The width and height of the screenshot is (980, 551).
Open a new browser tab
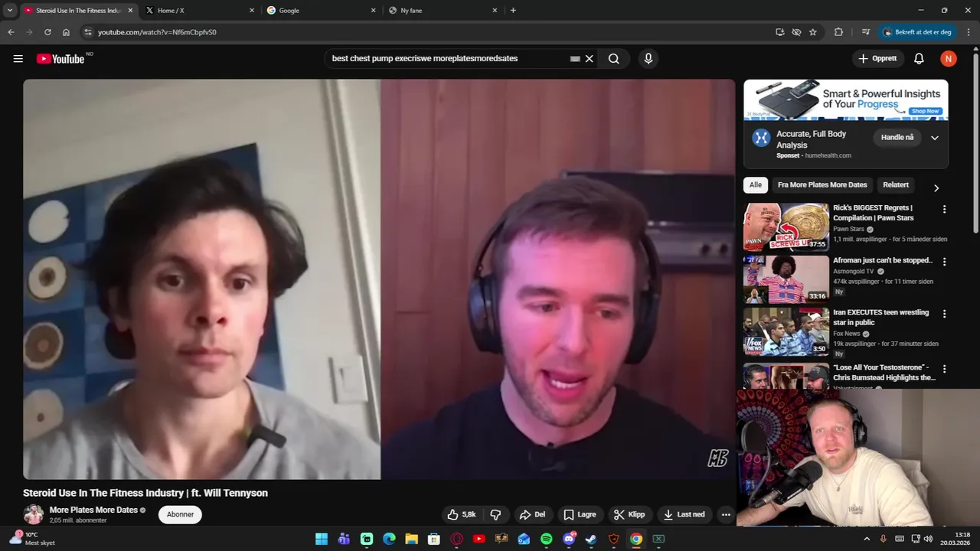tap(513, 11)
